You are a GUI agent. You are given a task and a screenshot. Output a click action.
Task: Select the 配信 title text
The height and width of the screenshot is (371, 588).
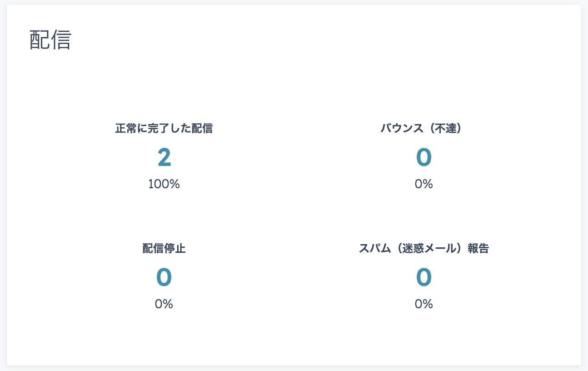coord(50,40)
